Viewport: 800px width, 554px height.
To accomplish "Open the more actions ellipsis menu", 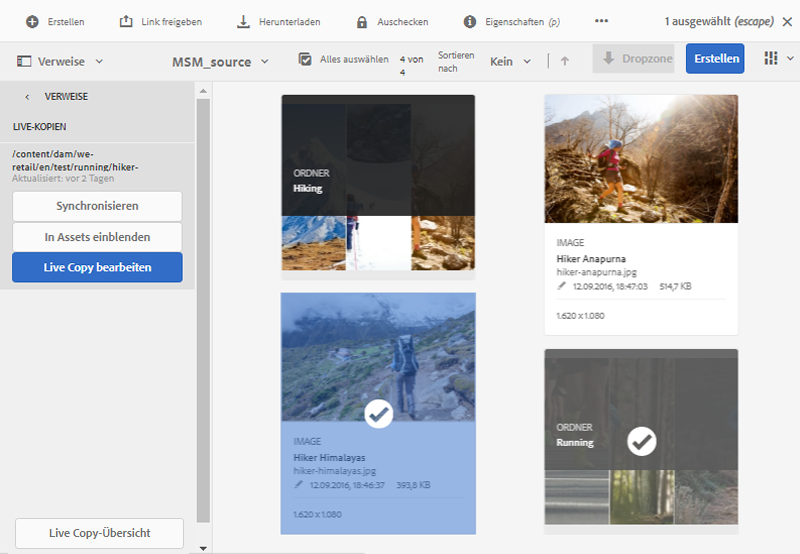I will pos(602,21).
